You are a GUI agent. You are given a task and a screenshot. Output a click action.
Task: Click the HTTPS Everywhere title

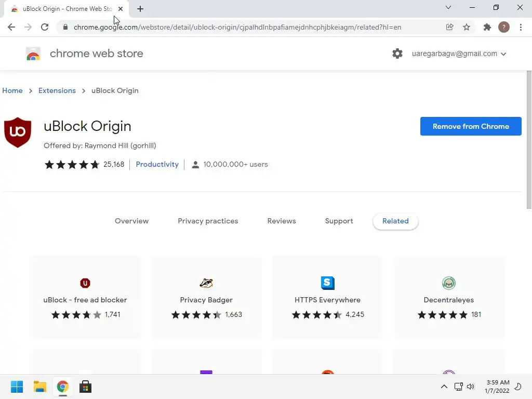pyautogui.click(x=327, y=300)
